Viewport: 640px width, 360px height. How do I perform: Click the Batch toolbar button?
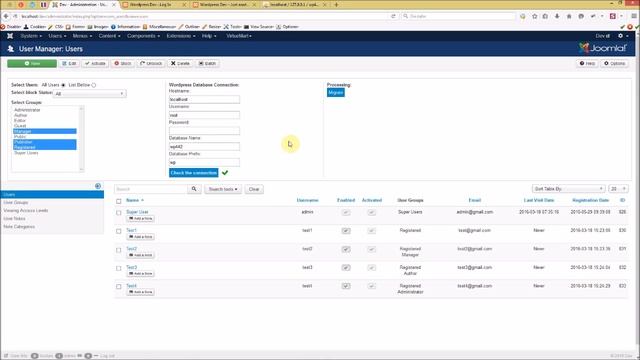tap(207, 63)
